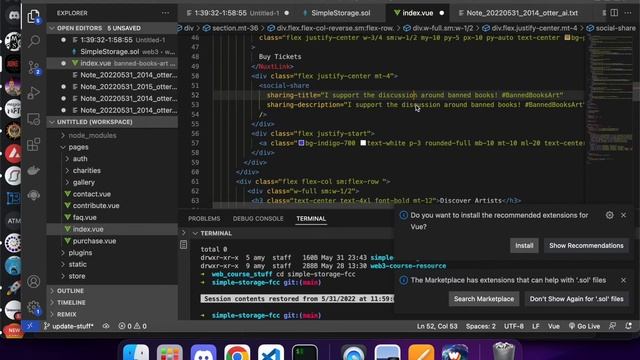Expand the charities folder

coord(87,171)
